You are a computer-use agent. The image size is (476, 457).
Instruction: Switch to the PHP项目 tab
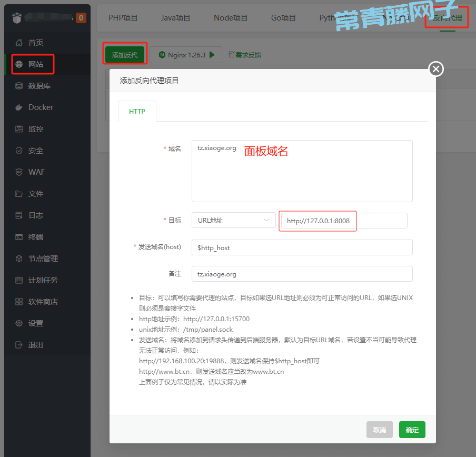(123, 18)
